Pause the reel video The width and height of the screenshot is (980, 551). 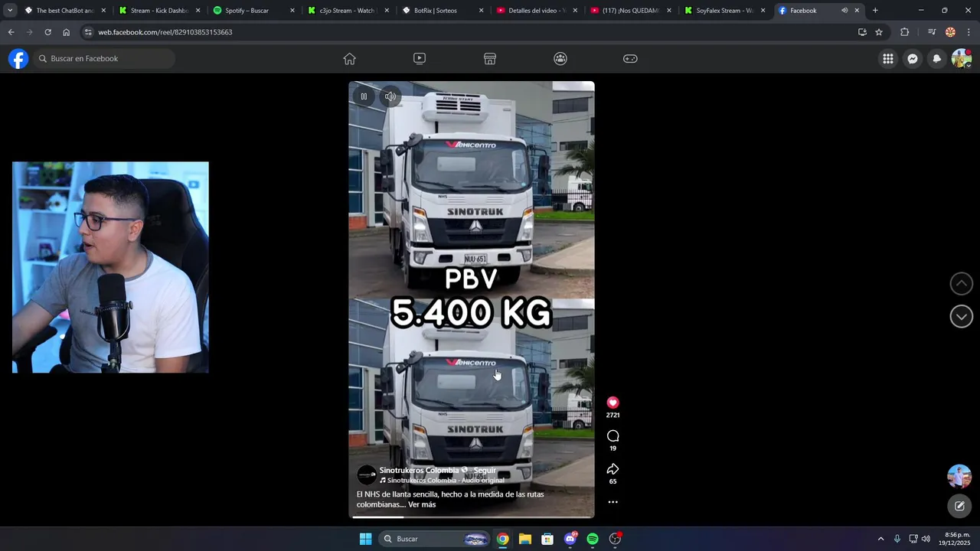364,96
